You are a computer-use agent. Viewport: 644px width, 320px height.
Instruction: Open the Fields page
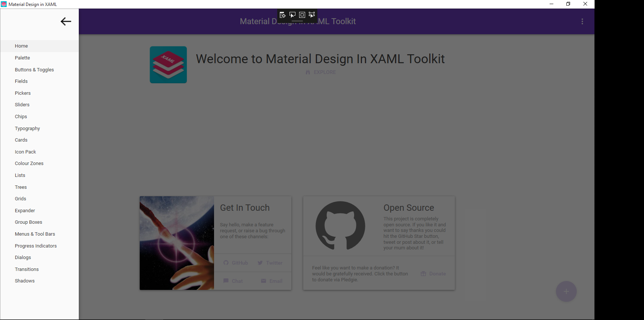(x=39, y=81)
